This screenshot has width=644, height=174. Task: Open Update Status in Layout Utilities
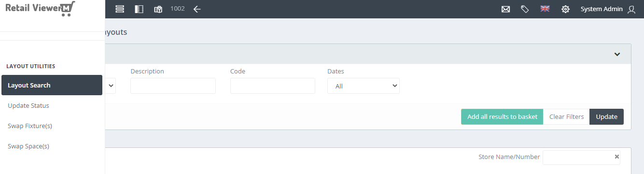click(28, 105)
